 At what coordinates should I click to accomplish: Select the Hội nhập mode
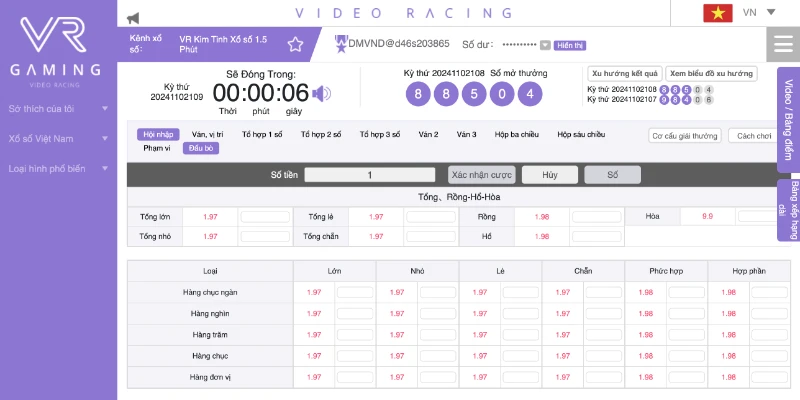tap(157, 134)
